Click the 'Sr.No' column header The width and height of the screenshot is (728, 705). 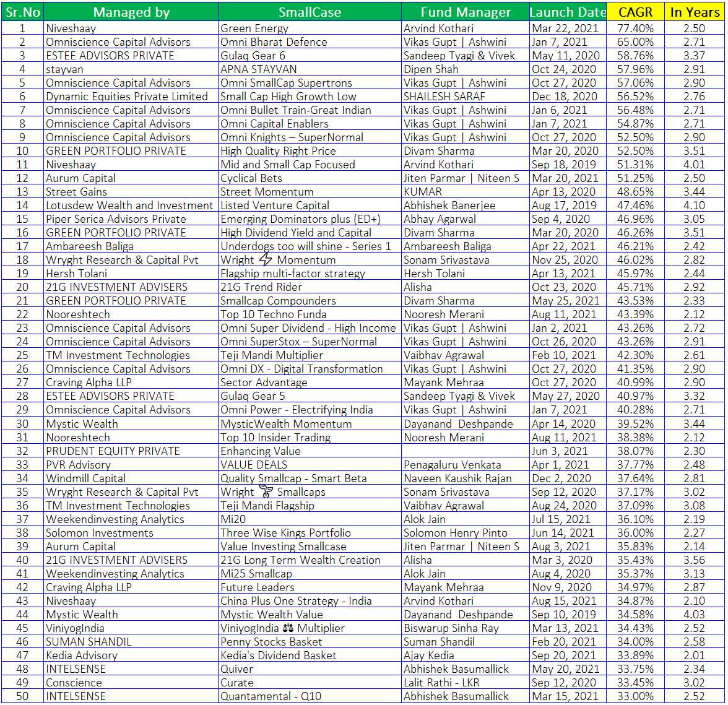23,12
